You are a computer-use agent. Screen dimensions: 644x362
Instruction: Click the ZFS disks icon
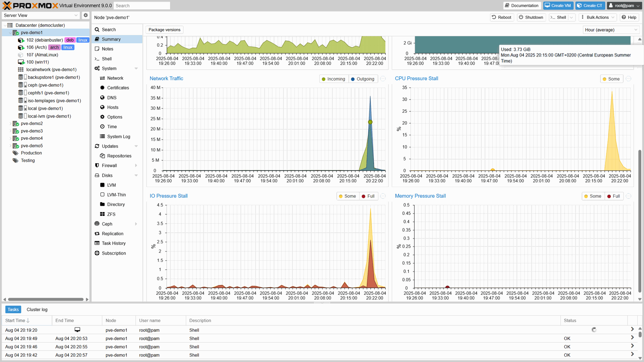tap(102, 214)
